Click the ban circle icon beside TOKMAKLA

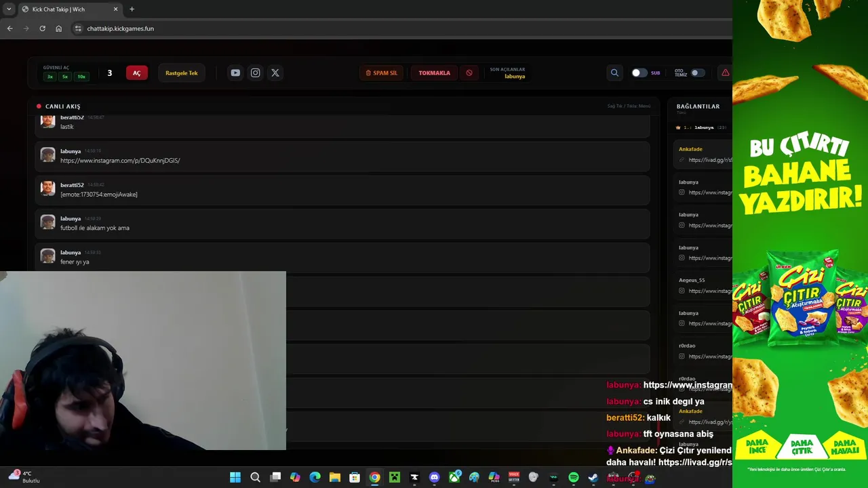pos(469,73)
